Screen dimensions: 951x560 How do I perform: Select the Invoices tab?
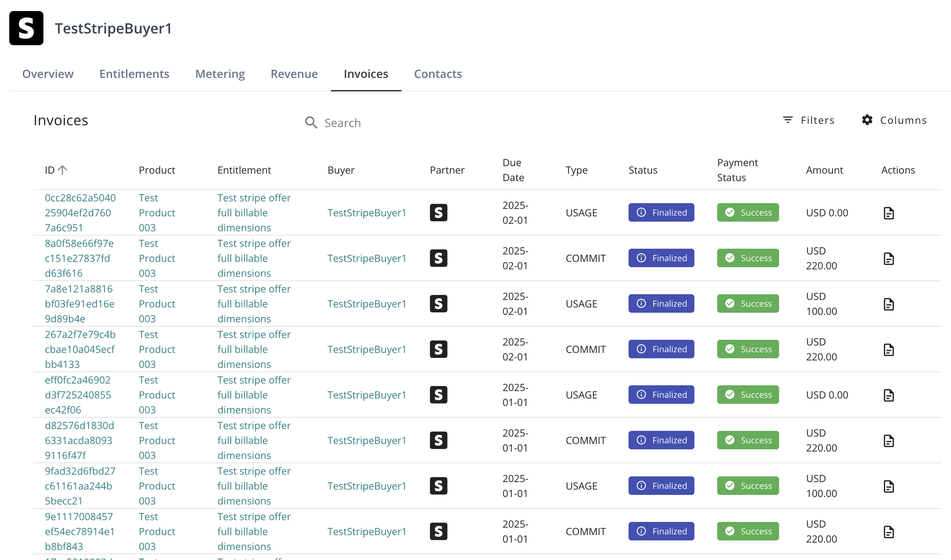click(366, 74)
